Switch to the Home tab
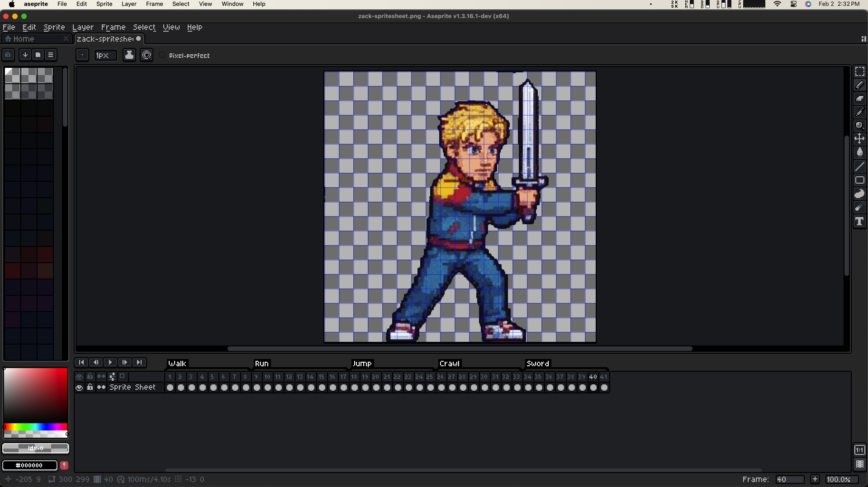Viewport: 868px width, 487px height. pyautogui.click(x=22, y=39)
